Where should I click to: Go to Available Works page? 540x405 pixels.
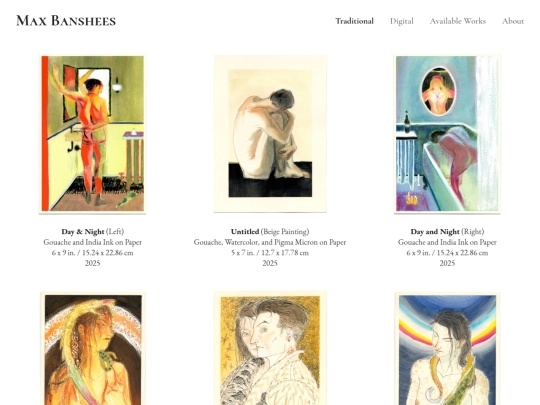pyautogui.click(x=458, y=21)
